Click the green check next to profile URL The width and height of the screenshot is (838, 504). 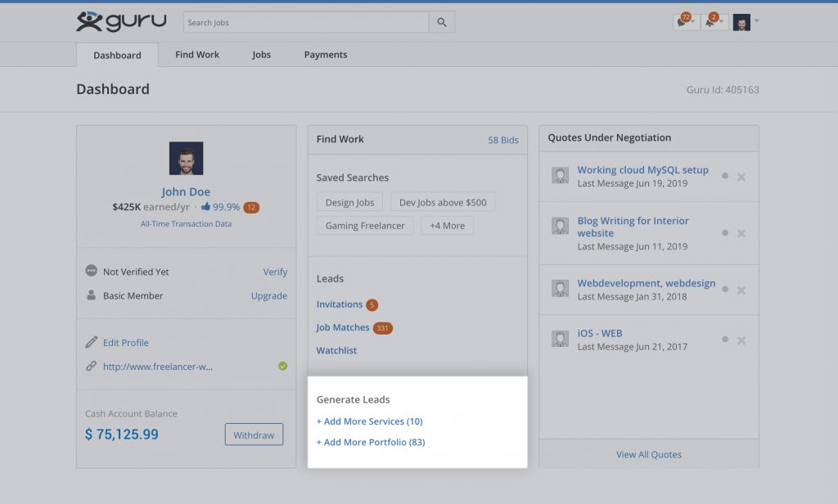tap(282, 366)
